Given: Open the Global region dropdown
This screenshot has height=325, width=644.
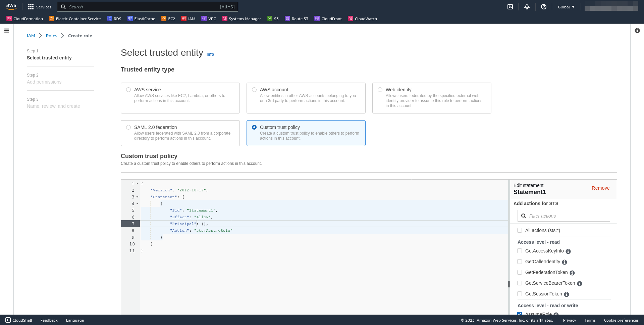Looking at the screenshot, I should point(566,7).
